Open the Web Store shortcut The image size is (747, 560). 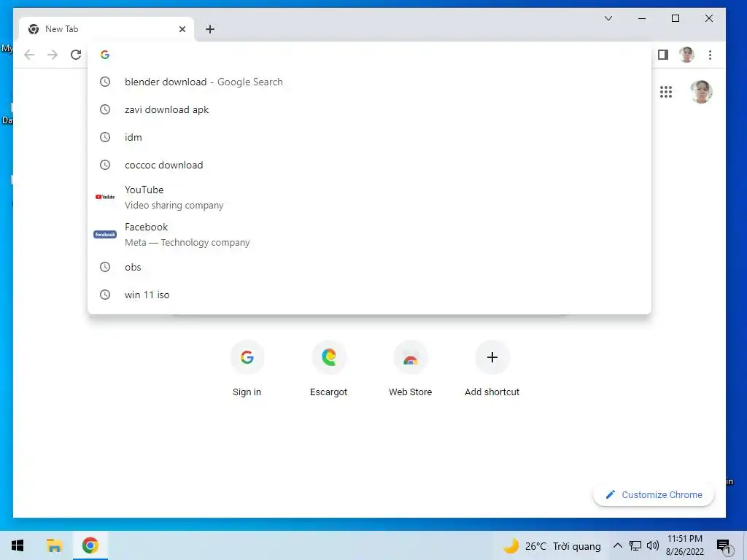pos(410,369)
